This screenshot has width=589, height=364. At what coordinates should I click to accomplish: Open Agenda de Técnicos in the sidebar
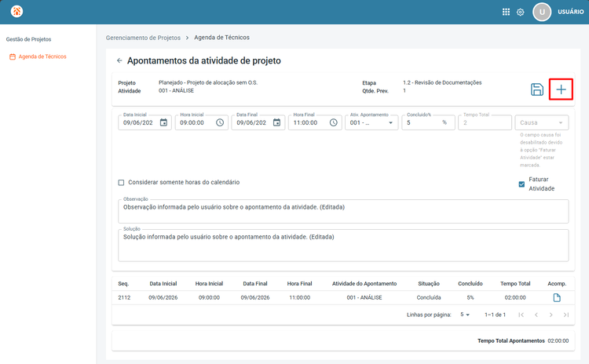(38, 56)
